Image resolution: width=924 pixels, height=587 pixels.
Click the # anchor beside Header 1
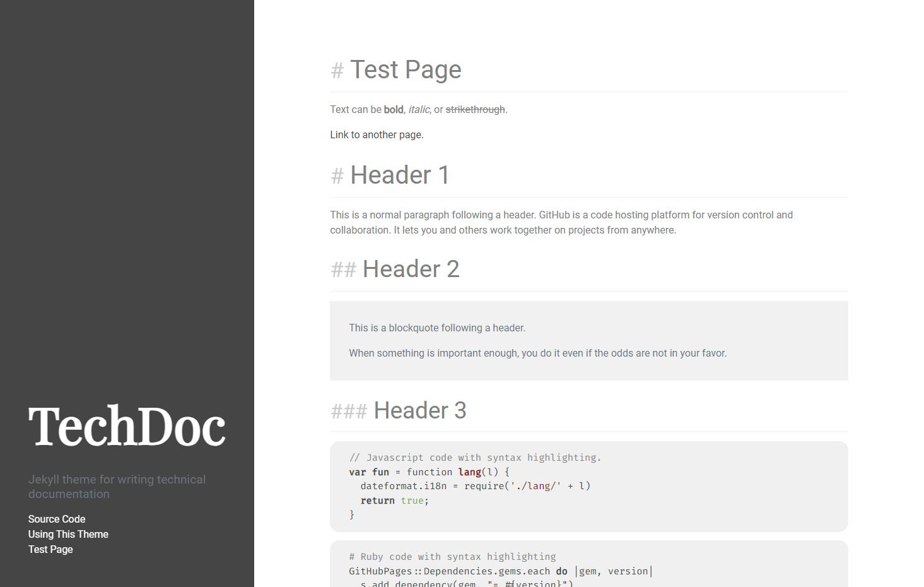pyautogui.click(x=337, y=176)
